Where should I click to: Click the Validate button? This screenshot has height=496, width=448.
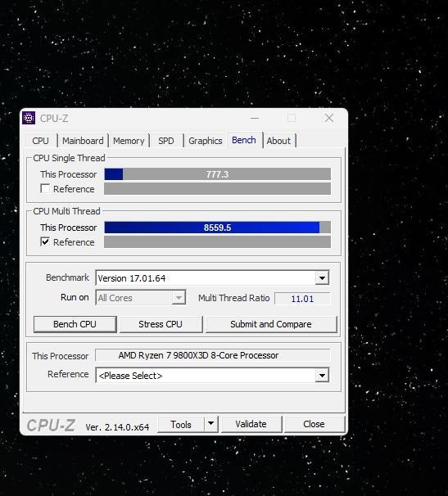tap(251, 424)
